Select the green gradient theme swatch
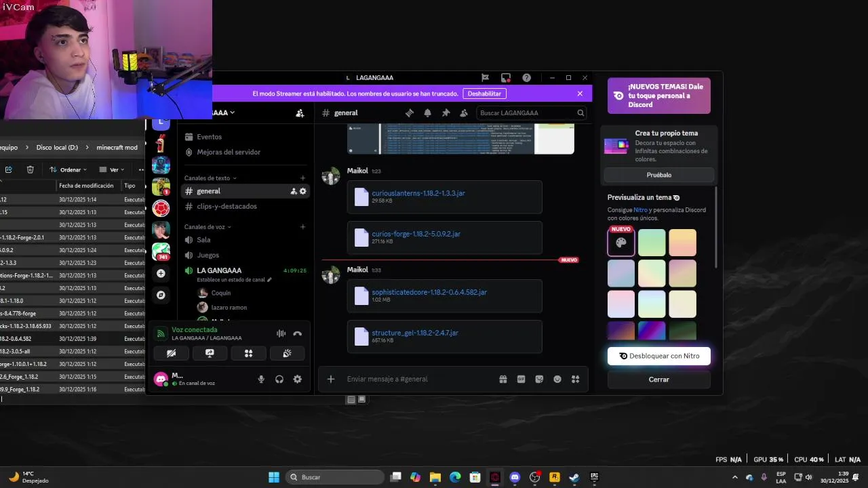 pos(652,243)
